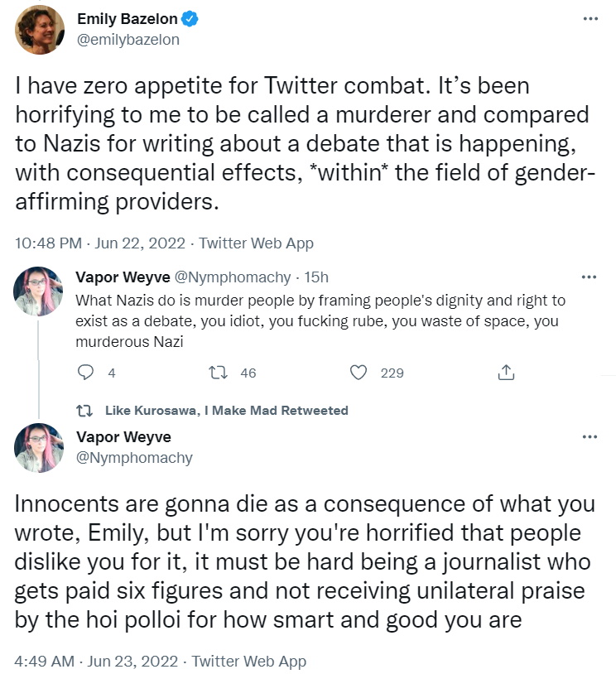Viewport: 616px width, 674px height.
Task: Open the more menu on the 15h reply
Action: coord(590,277)
